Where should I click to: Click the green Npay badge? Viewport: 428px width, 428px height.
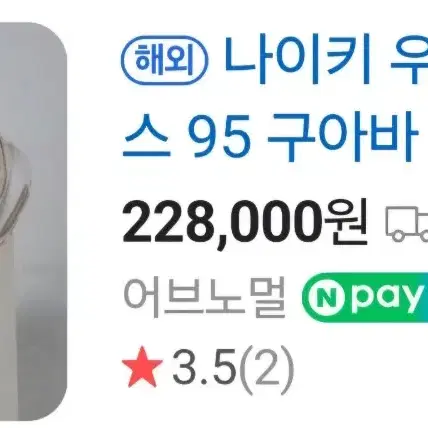[x=365, y=298]
